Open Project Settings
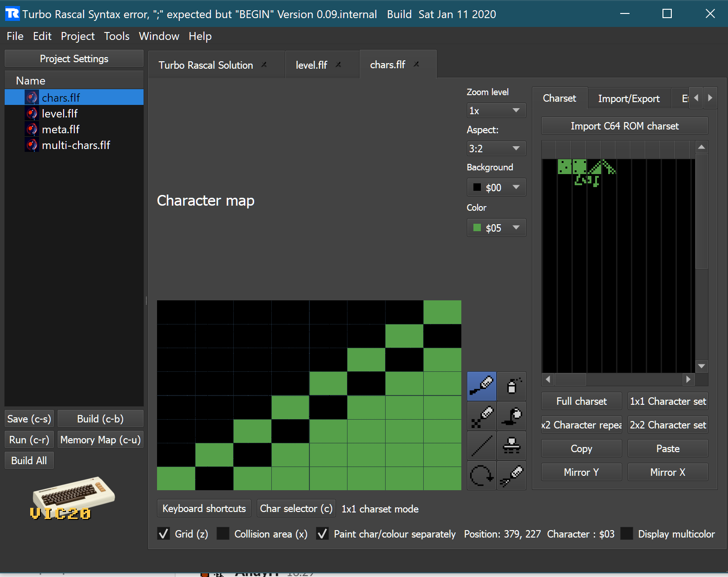 pyautogui.click(x=74, y=58)
